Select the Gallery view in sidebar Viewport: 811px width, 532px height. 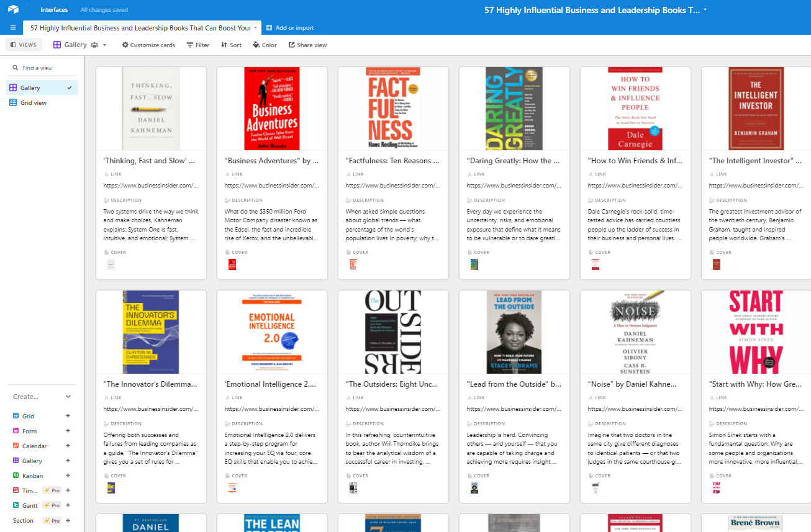(42, 88)
